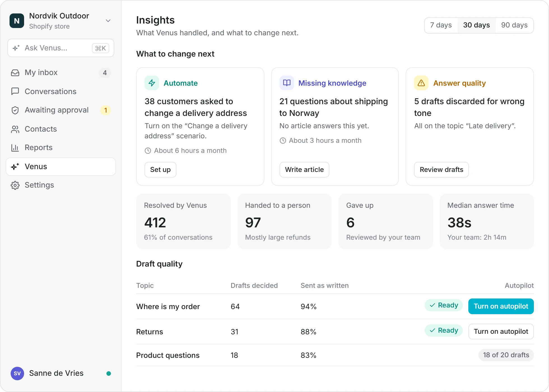Click the Median answer time card

click(487, 221)
